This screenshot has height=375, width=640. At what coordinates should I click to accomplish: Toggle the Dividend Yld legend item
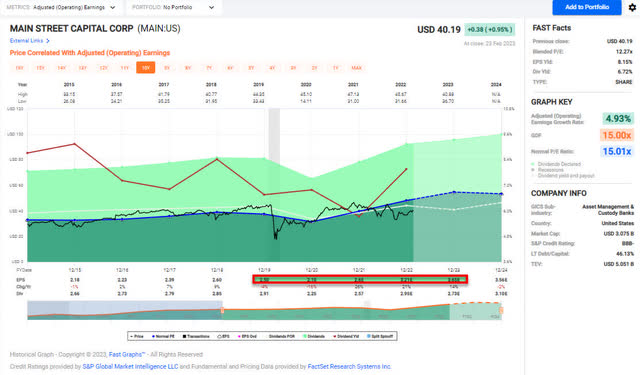tap(346, 336)
